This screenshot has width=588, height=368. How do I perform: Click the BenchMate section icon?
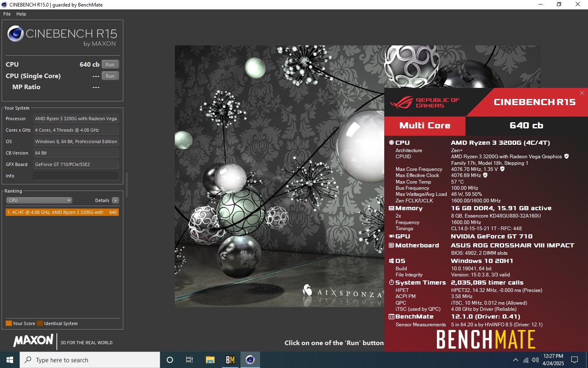pos(391,317)
